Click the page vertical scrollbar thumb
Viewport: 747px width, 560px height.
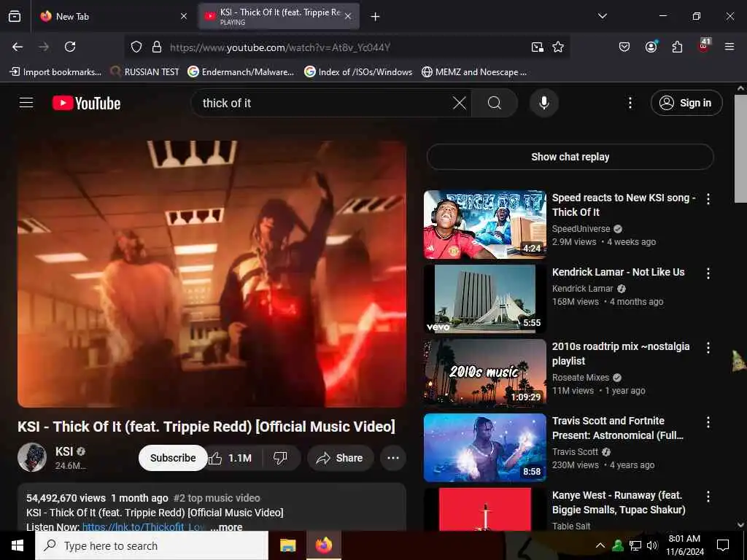(740, 148)
